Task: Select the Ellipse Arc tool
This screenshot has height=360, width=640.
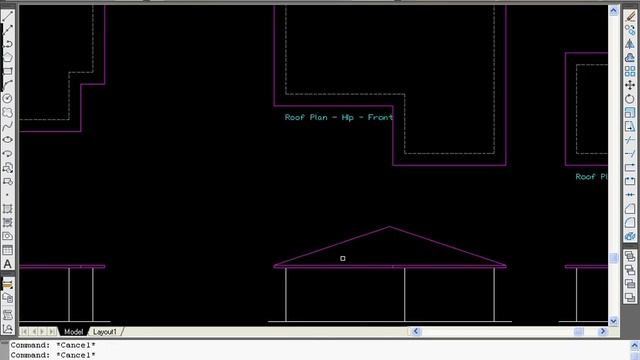Action: [7, 154]
